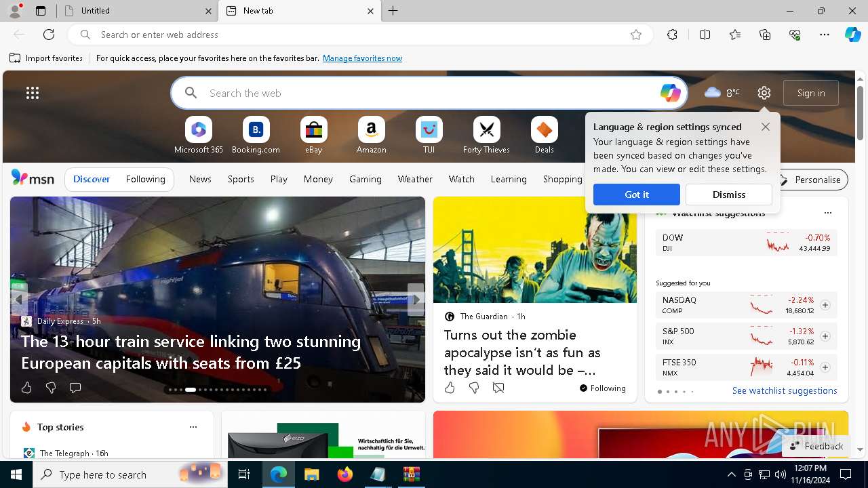The image size is (868, 488).
Task: Select the Discover feed tab
Action: [x=92, y=179]
